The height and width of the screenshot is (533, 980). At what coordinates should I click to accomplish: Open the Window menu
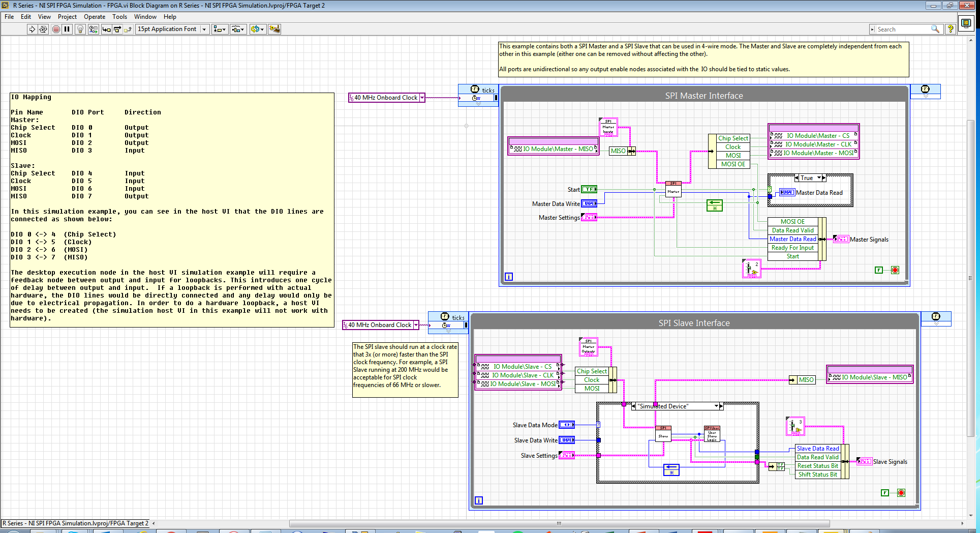click(145, 17)
